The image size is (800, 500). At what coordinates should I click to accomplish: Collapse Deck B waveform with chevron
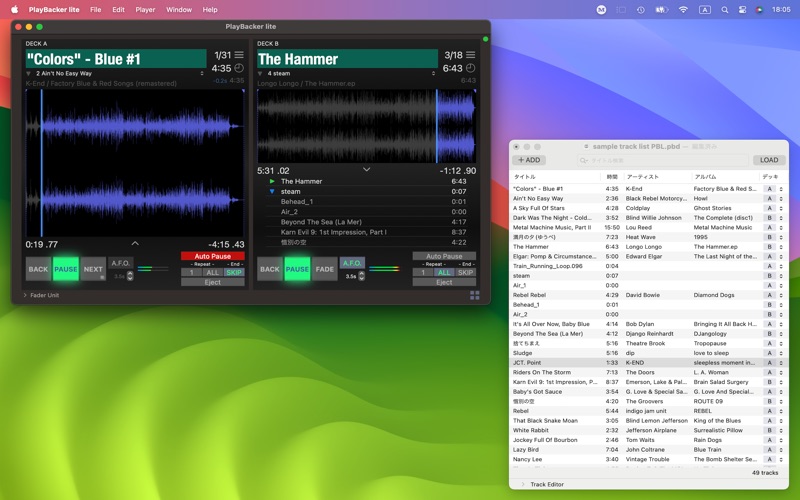point(367,170)
